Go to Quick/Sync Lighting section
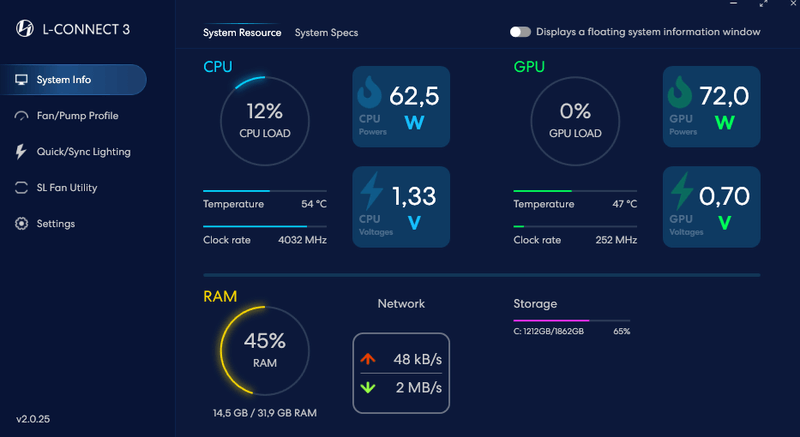800x437 pixels. pyautogui.click(x=83, y=152)
